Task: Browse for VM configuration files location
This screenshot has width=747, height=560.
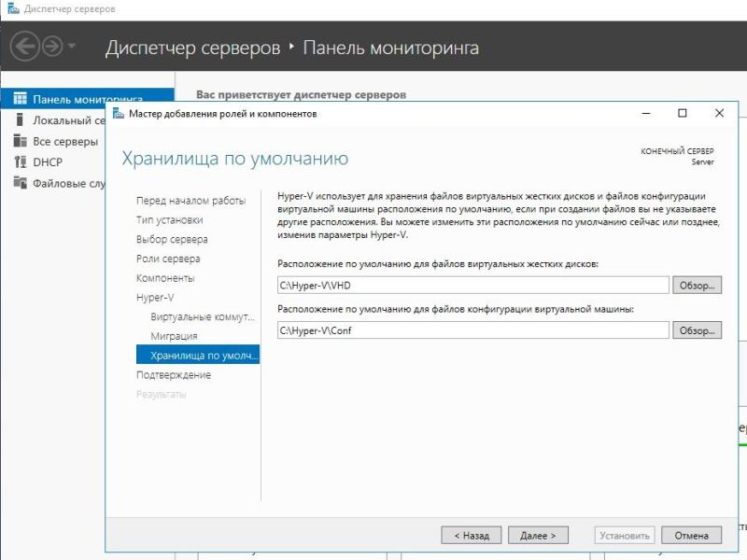Action: tap(697, 330)
